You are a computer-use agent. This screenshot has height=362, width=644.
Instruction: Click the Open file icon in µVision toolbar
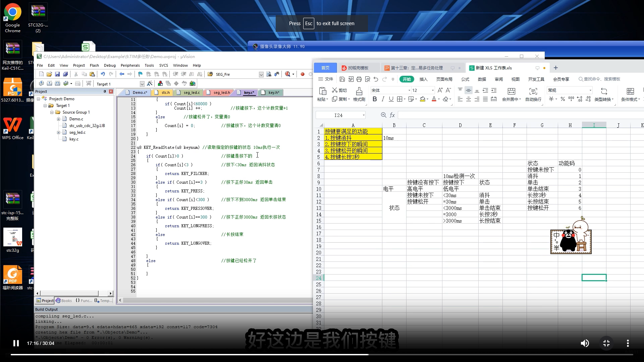(x=49, y=74)
